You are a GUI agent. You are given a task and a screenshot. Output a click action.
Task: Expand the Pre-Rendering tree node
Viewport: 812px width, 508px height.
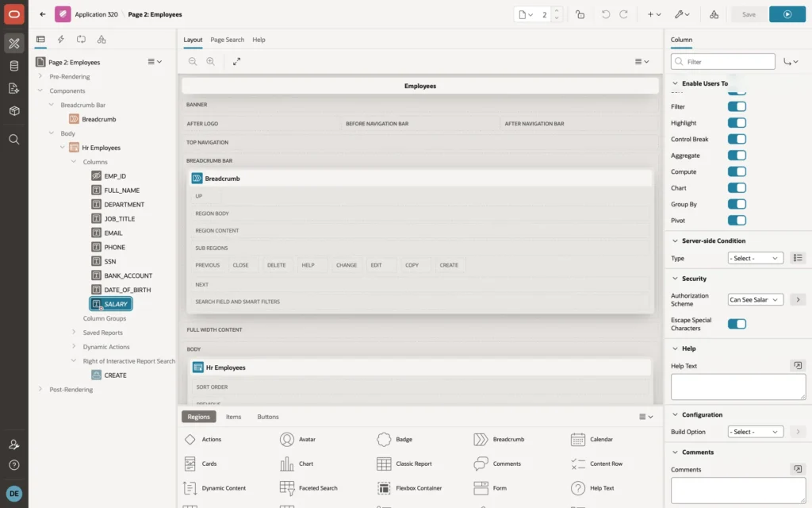pyautogui.click(x=40, y=76)
